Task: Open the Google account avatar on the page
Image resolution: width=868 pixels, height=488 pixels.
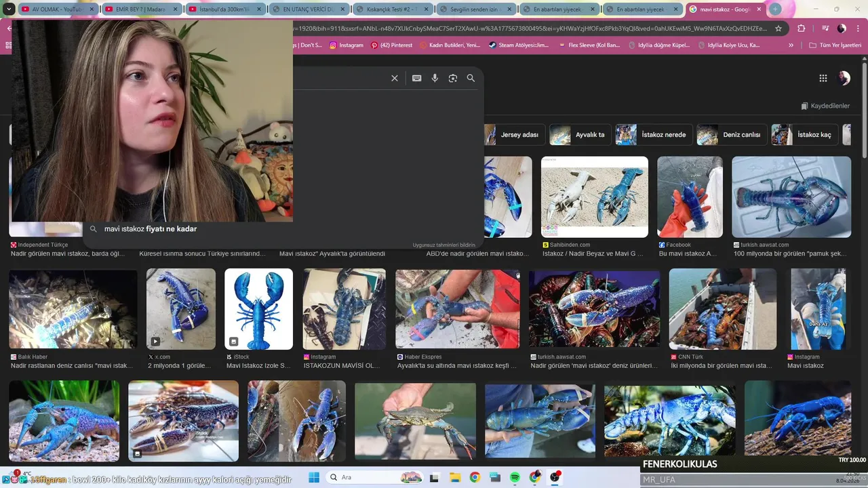Action: (x=844, y=78)
